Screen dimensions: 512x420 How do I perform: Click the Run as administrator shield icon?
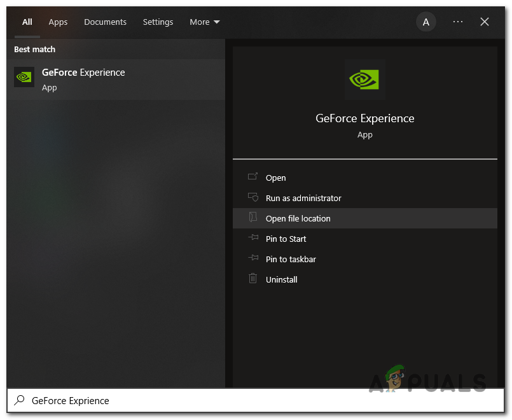[x=253, y=198]
